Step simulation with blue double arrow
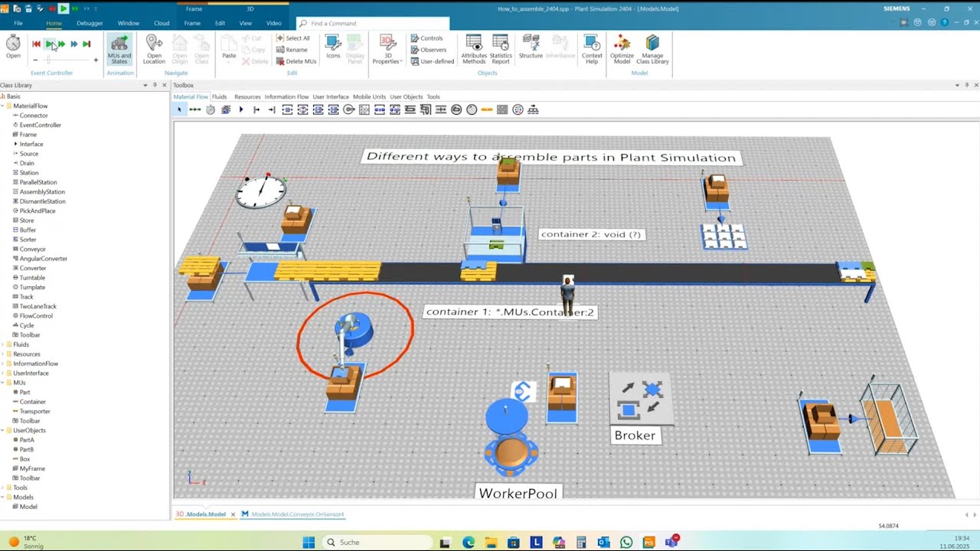 (74, 44)
